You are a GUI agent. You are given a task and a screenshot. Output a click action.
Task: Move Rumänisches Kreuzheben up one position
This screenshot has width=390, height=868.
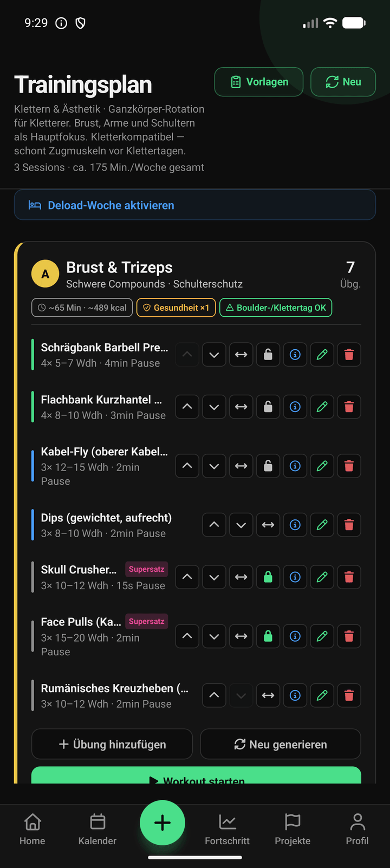(x=214, y=695)
